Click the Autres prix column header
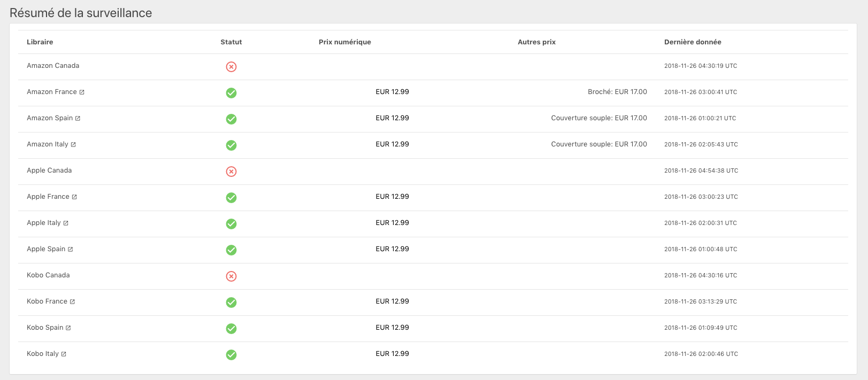This screenshot has width=868, height=380. click(536, 42)
